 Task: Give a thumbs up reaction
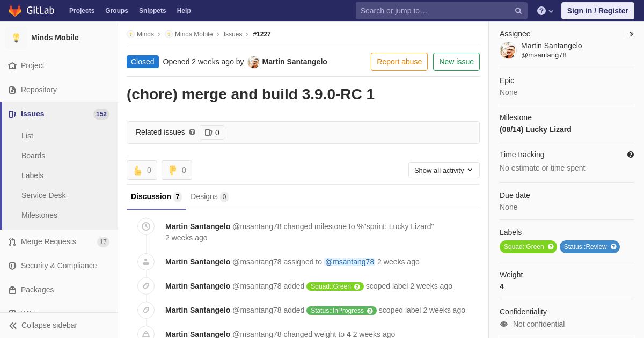pyautogui.click(x=142, y=170)
